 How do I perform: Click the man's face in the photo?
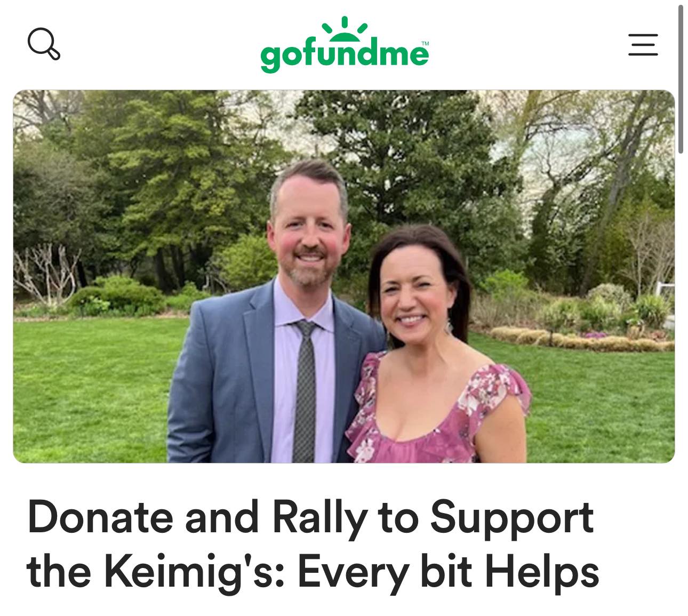(309, 229)
